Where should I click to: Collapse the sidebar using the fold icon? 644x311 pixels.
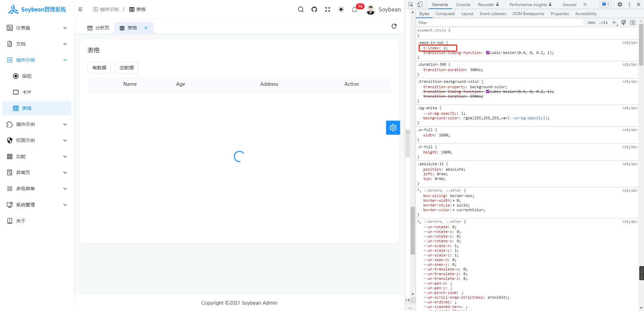pos(80,9)
